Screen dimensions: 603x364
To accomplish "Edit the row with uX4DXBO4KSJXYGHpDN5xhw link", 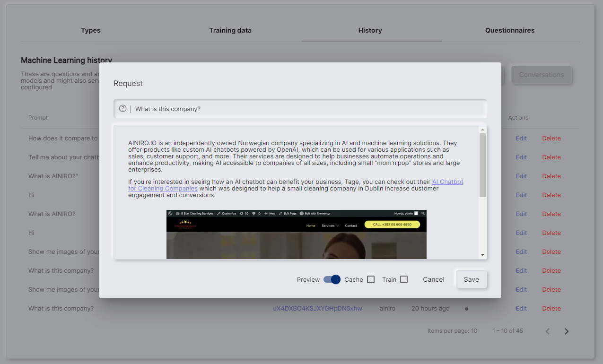I will (x=521, y=309).
